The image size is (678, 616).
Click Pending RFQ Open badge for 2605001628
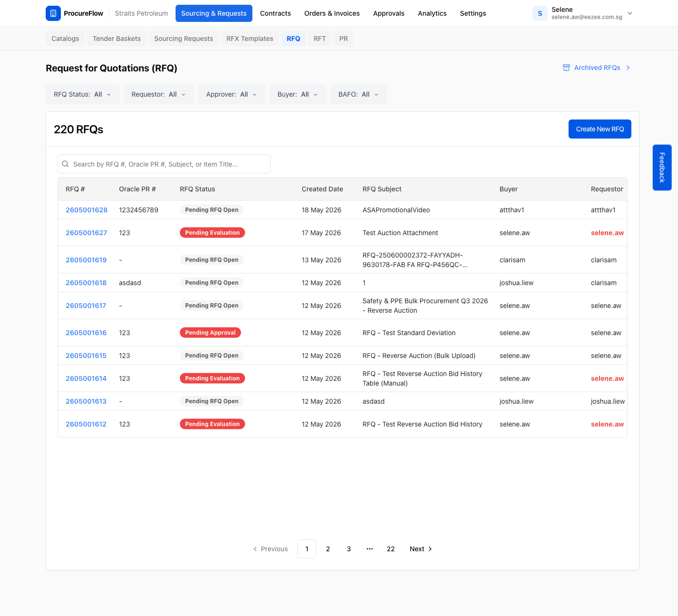pyautogui.click(x=212, y=210)
